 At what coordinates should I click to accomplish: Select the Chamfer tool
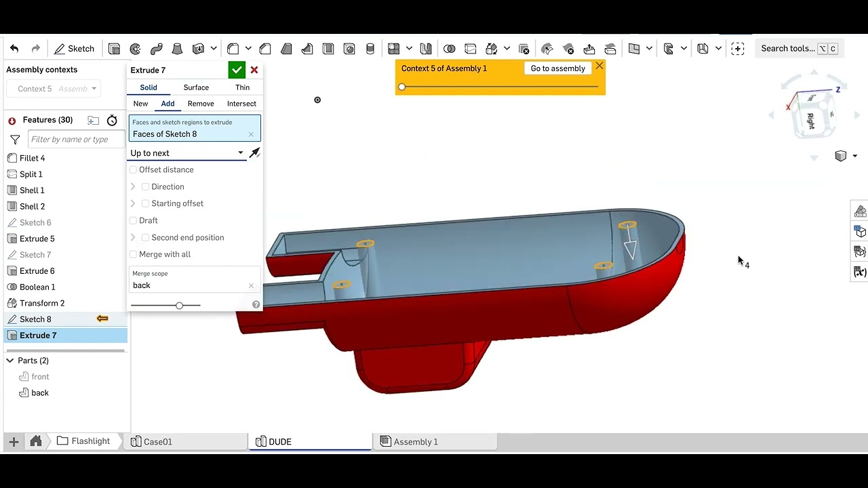click(x=265, y=49)
